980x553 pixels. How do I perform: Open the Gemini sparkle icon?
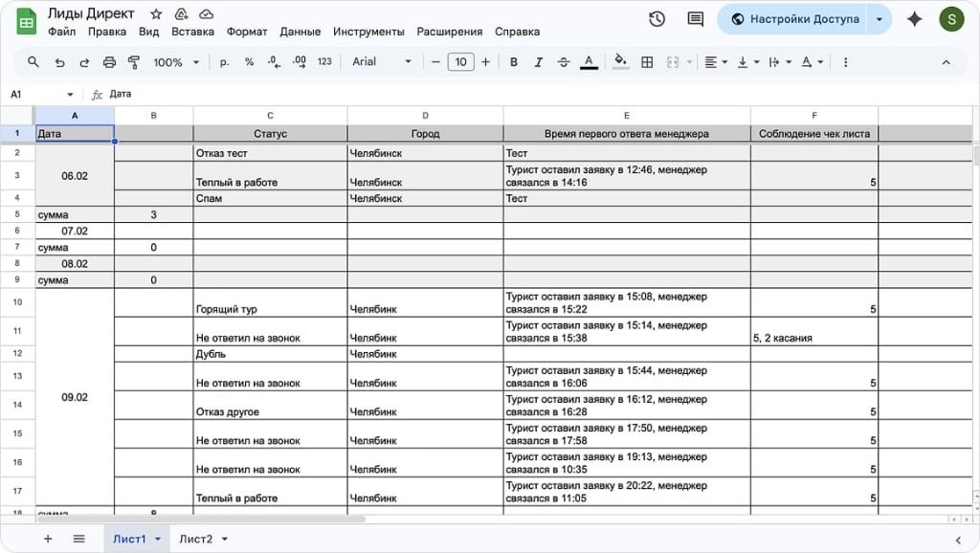coord(914,19)
